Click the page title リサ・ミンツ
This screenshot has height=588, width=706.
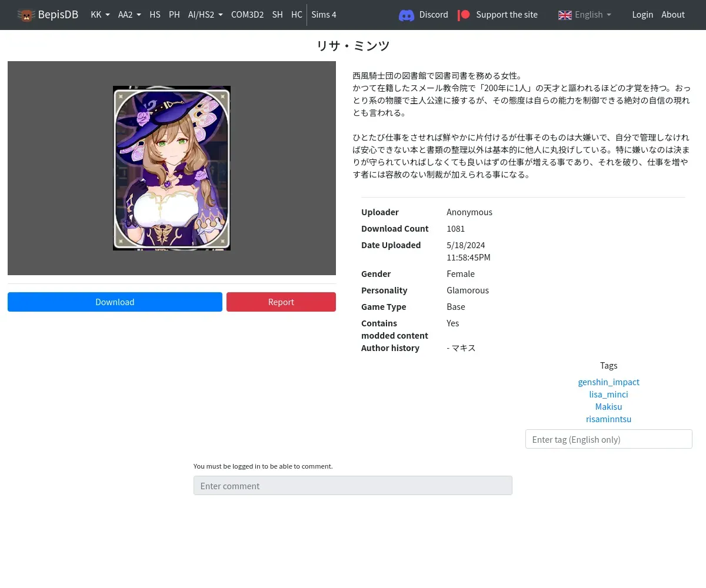[x=353, y=46]
